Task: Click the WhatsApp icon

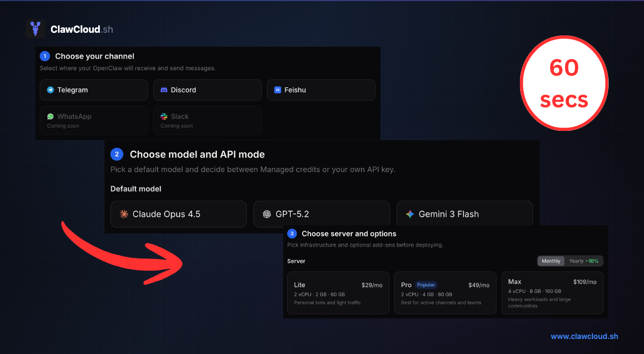Action: 50,116
